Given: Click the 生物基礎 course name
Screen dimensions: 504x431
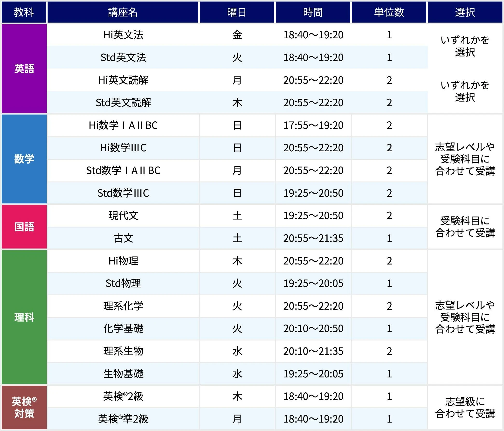Looking at the screenshot, I should (123, 374).
